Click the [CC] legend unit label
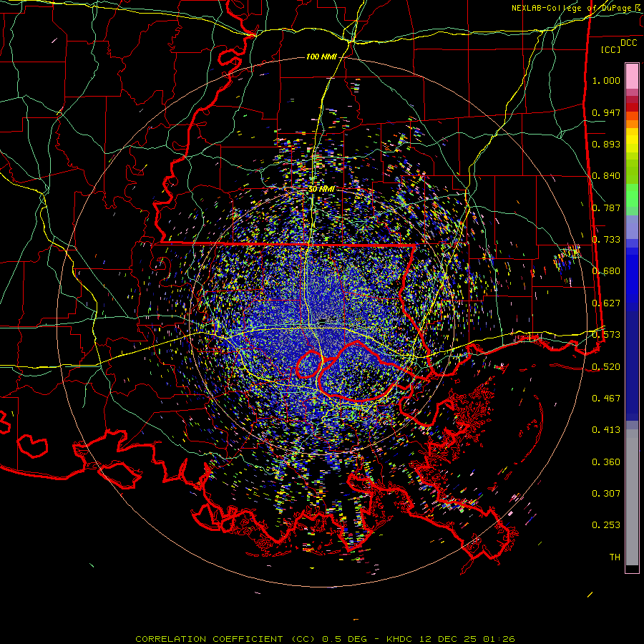 pyautogui.click(x=611, y=49)
